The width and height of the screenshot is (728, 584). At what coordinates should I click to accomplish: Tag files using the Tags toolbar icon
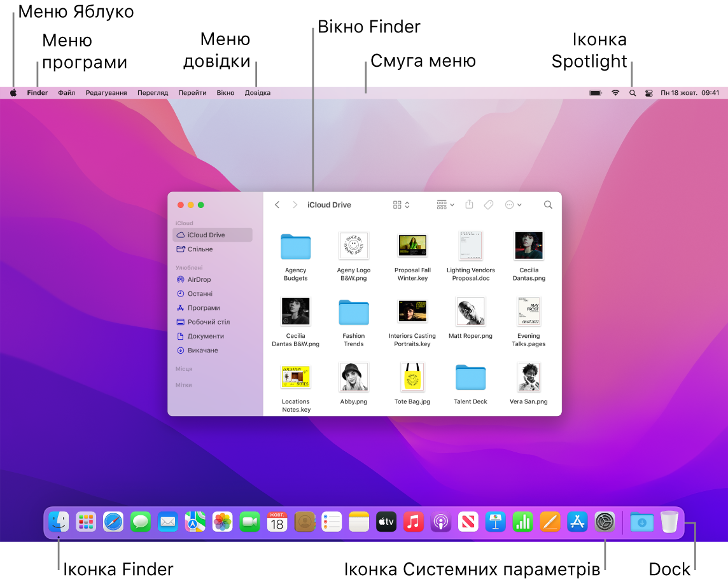tap(489, 204)
